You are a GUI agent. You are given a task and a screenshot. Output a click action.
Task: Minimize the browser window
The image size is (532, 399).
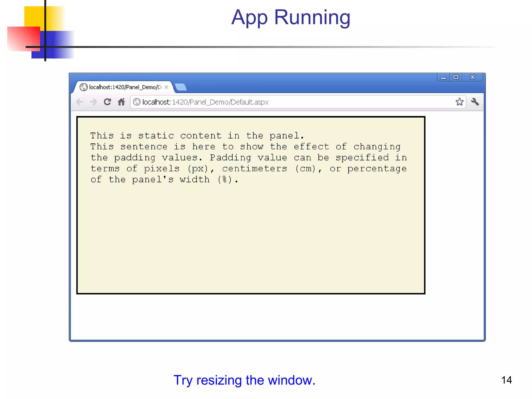(443, 77)
